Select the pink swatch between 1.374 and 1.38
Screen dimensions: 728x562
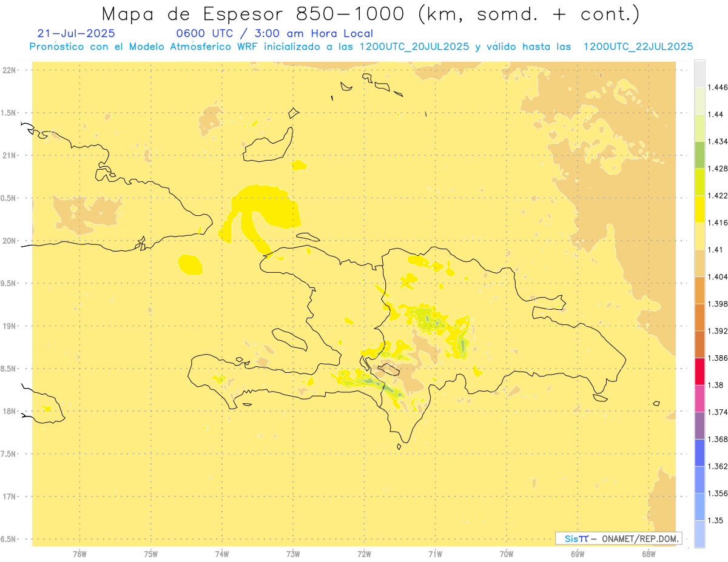click(x=699, y=398)
